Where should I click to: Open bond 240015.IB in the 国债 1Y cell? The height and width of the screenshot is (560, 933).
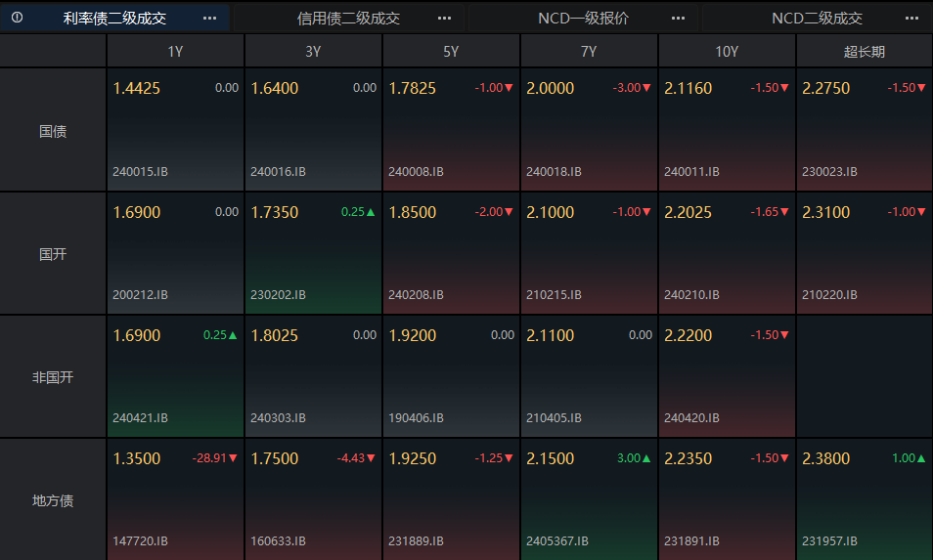[x=141, y=172]
